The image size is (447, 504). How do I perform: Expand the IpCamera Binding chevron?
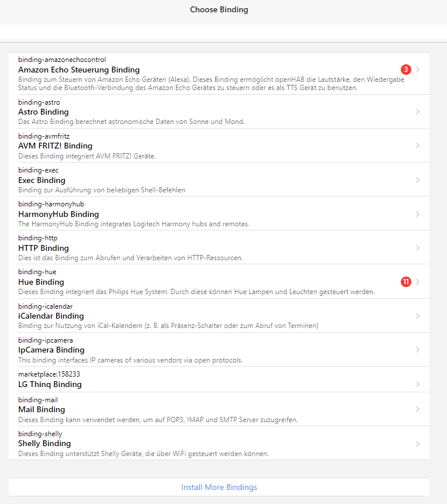[418, 350]
